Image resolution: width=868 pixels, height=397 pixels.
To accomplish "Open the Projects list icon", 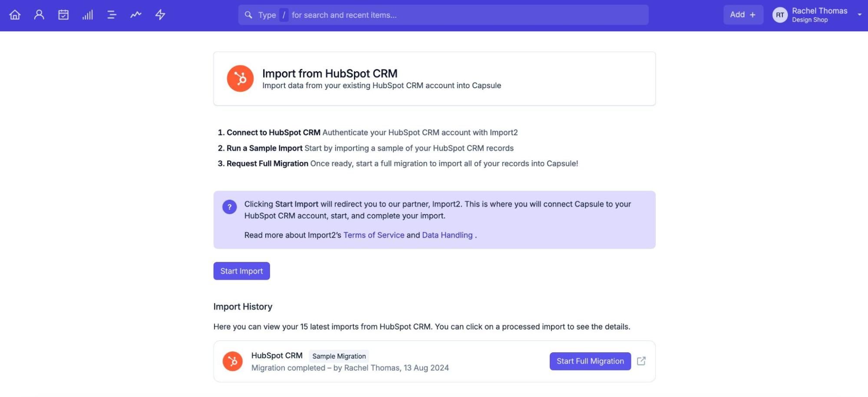I will point(112,15).
